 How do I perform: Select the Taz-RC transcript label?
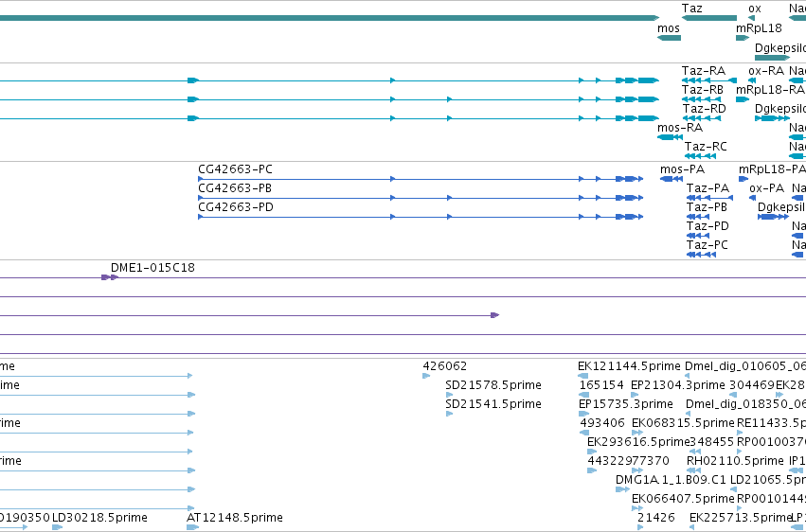(x=706, y=147)
